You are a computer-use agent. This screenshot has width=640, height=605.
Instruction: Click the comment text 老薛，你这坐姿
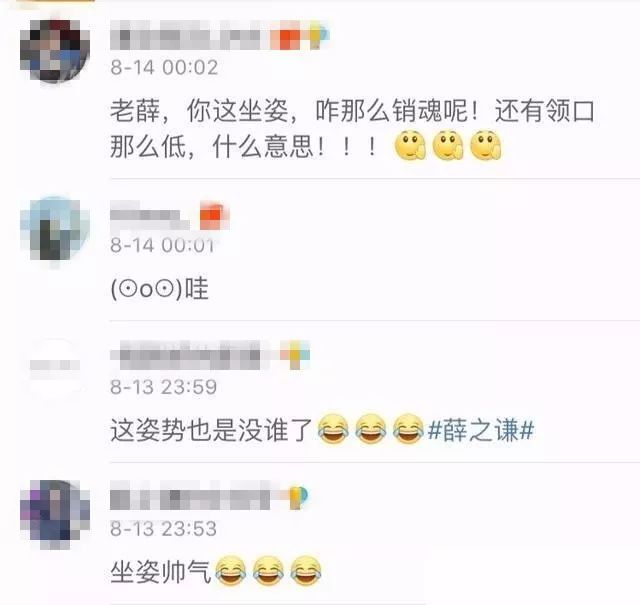[x=199, y=111]
